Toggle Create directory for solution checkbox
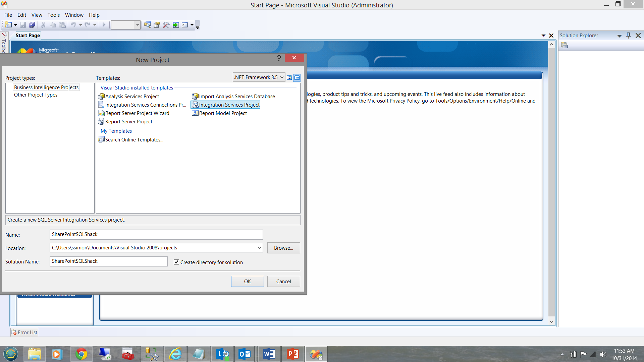644x362 pixels. [x=176, y=262]
